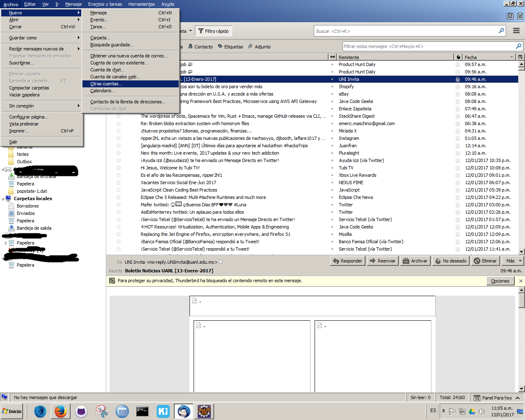Select Calendario... in Nuevo submenu

pos(130,91)
